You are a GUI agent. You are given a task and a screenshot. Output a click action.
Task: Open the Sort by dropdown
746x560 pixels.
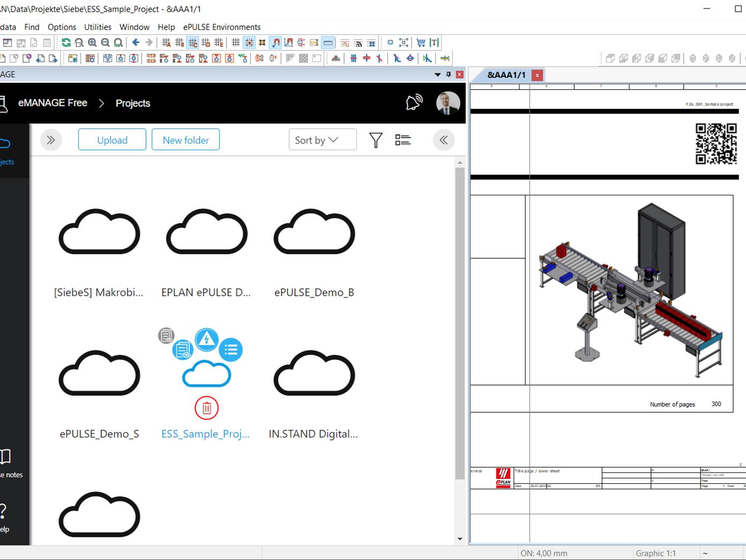(322, 140)
